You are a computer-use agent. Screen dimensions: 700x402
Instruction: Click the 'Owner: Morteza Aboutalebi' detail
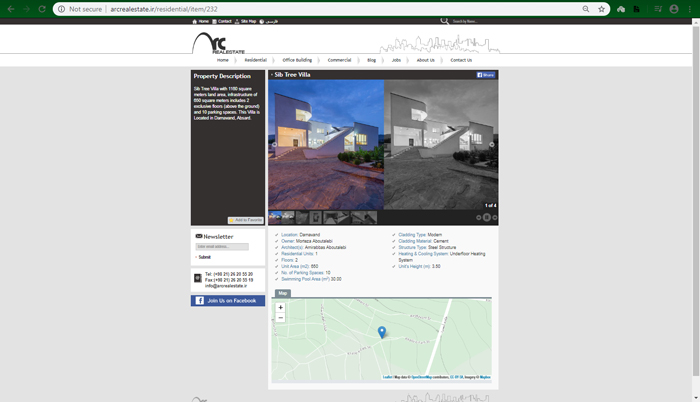pos(307,241)
